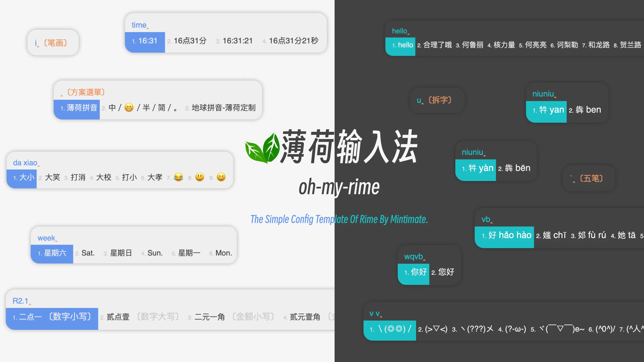644x362 pixels.
Task: Choose the smiling emoji candidate number 8
Action: (x=200, y=177)
